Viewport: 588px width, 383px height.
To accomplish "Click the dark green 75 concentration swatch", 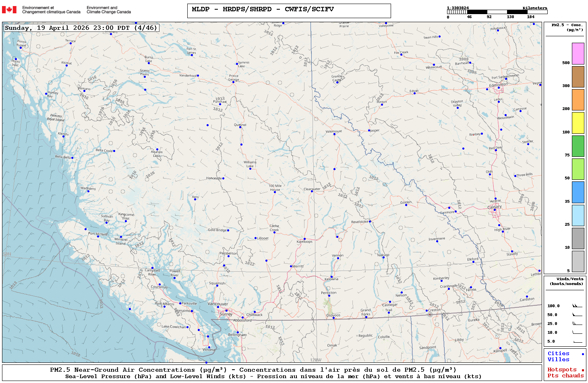I will point(578,146).
